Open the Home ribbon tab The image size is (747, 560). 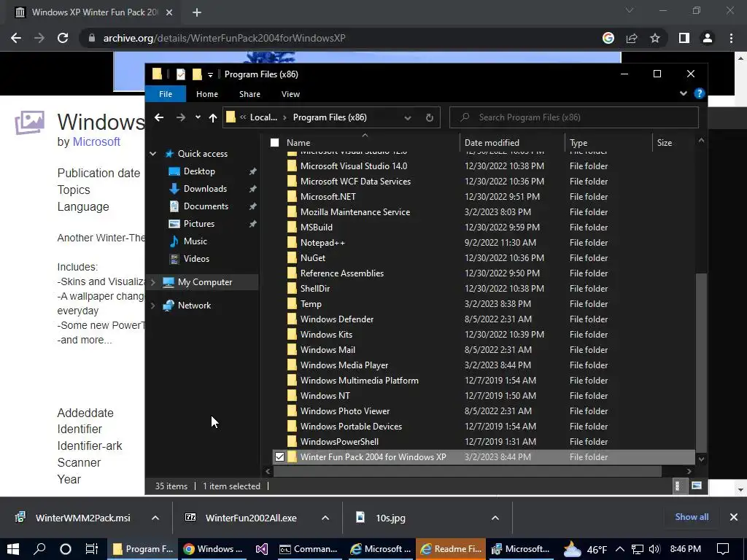tap(206, 94)
